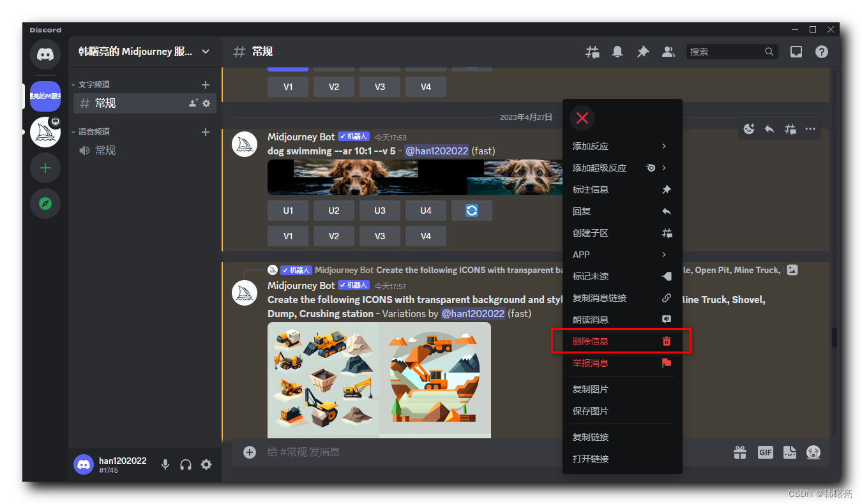Screen dimensions: 862x504
Task: Toggle the member list icon
Action: point(668,52)
